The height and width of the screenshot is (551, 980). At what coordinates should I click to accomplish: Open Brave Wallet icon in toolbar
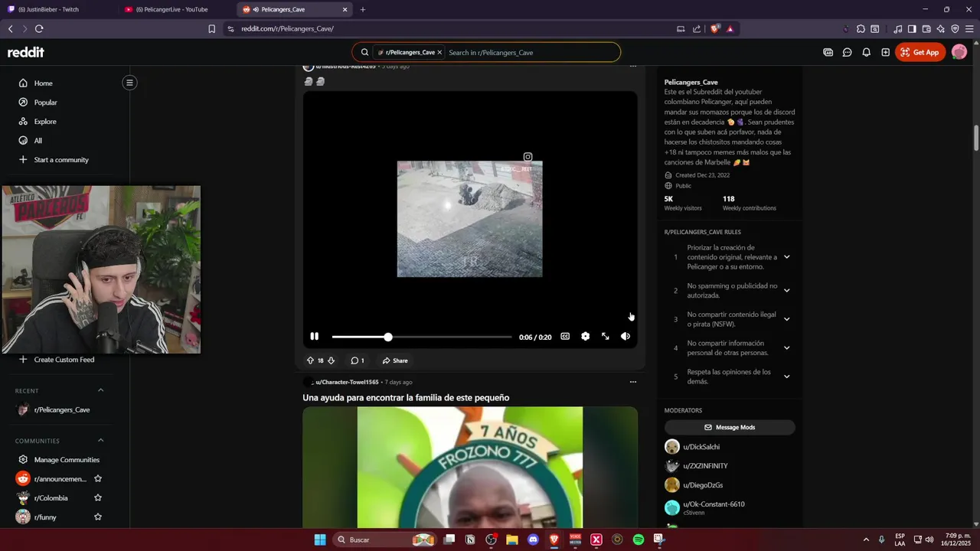pyautogui.click(x=926, y=29)
